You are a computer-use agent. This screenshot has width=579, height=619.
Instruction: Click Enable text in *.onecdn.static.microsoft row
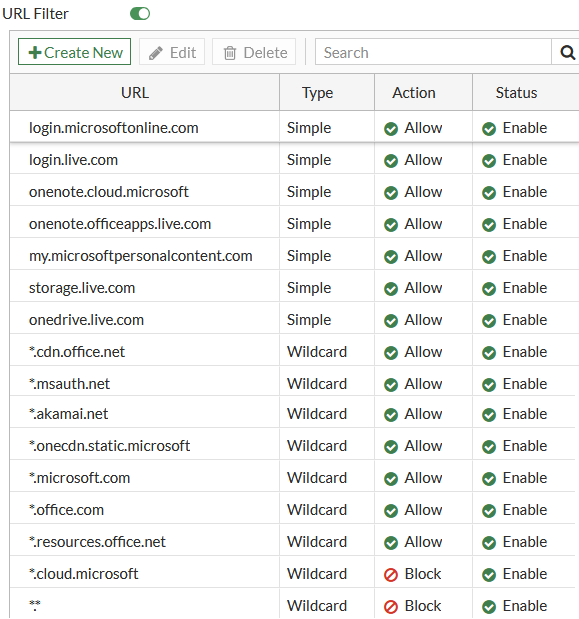525,446
